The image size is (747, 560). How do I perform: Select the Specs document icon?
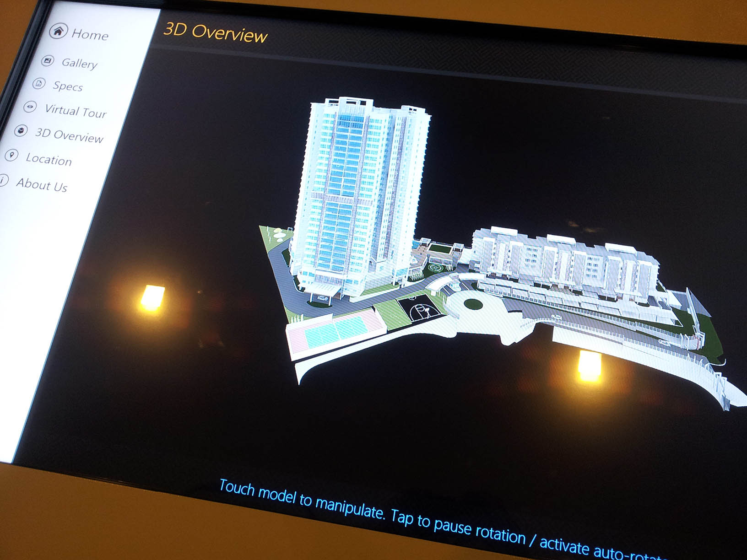point(39,83)
